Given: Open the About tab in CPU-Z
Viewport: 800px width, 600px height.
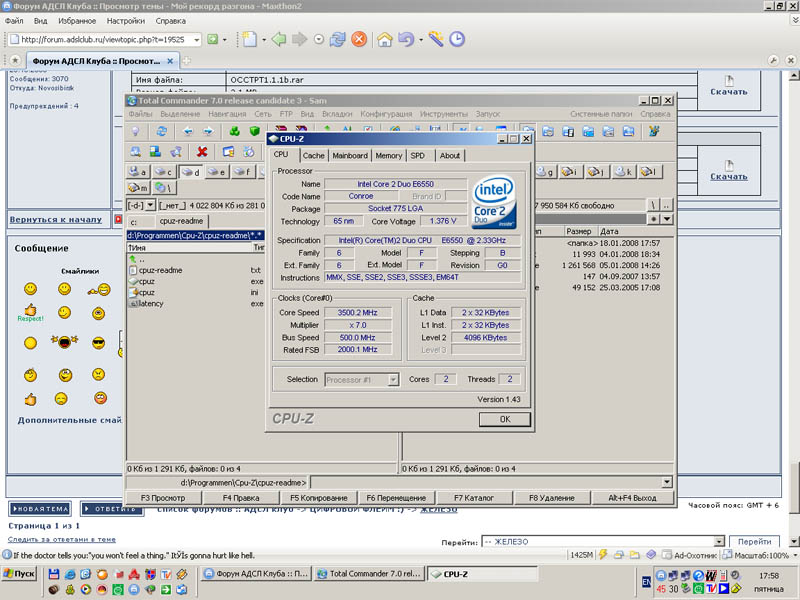Looking at the screenshot, I should [x=449, y=156].
